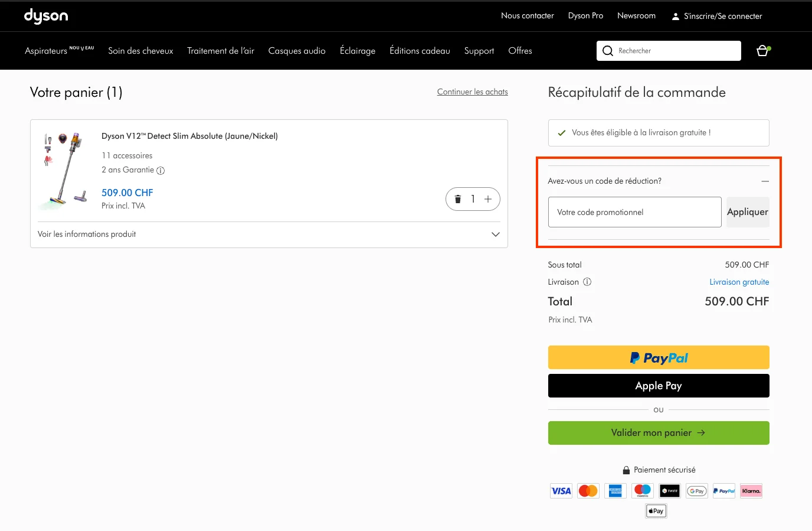Focus the promo code input field
This screenshot has height=531, width=812.
pyautogui.click(x=635, y=212)
